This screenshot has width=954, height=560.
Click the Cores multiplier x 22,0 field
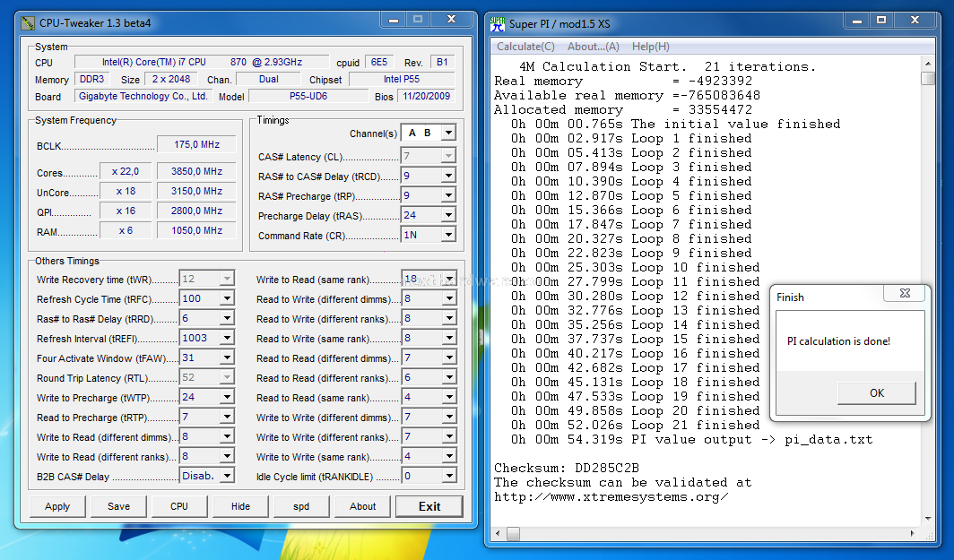126,171
